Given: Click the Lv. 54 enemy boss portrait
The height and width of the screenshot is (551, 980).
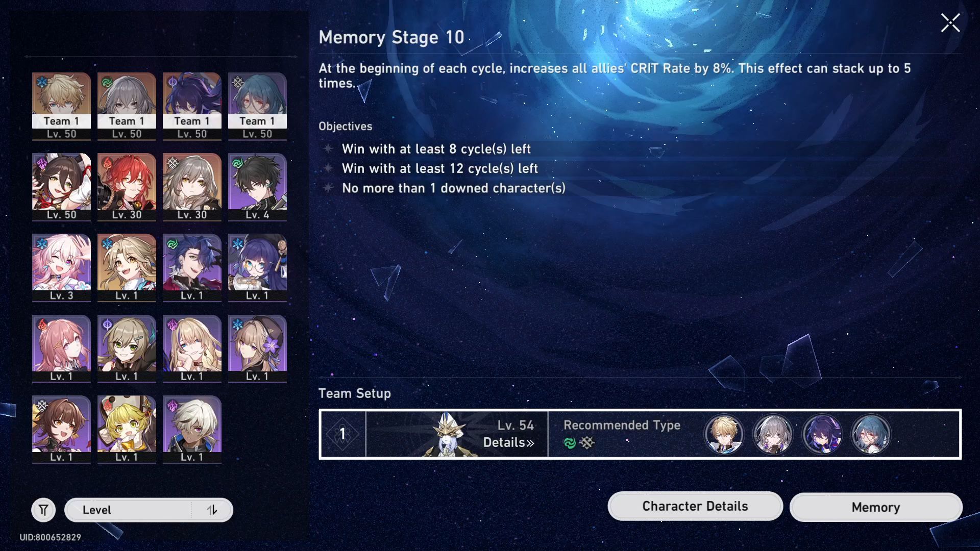Looking at the screenshot, I should point(448,434).
